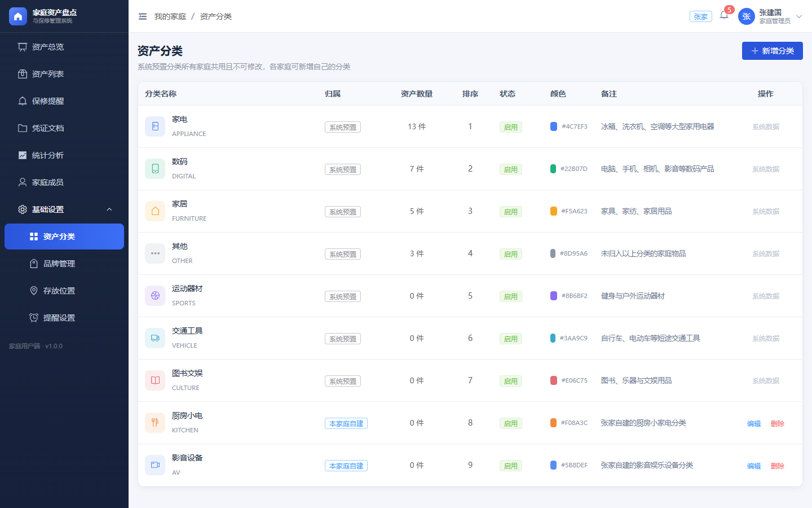
Task: Open the notification bell
Action: (x=724, y=16)
